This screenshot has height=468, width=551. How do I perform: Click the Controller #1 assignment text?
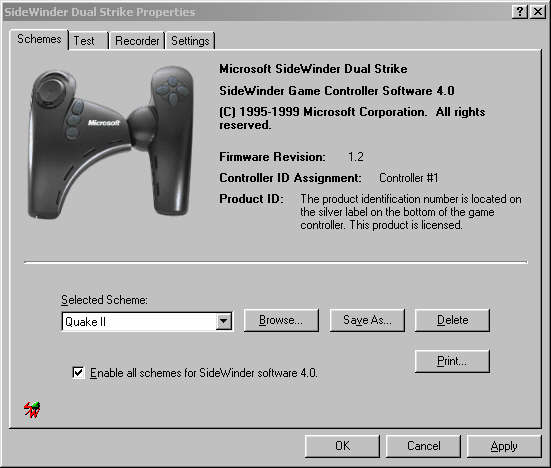409,178
